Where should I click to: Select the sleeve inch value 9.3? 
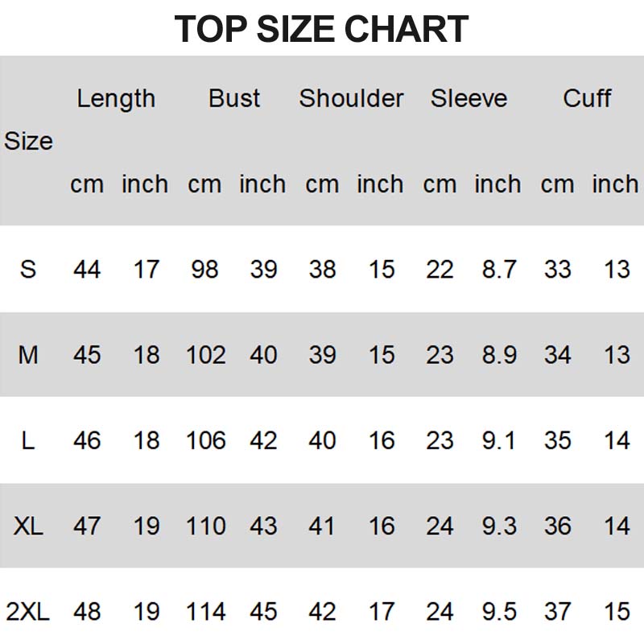pos(499,526)
